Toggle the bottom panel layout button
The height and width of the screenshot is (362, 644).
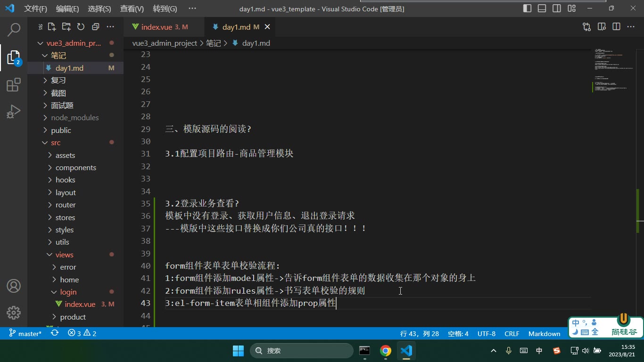542,8
